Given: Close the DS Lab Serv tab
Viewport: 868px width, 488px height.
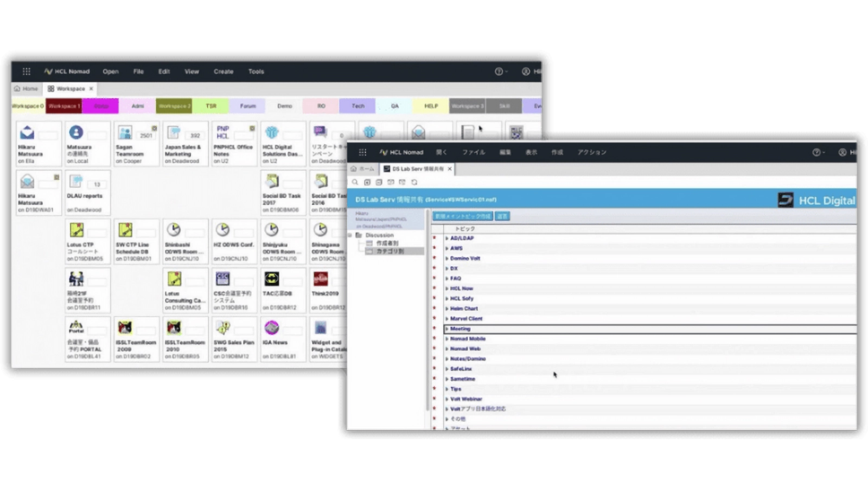Looking at the screenshot, I should coord(450,169).
